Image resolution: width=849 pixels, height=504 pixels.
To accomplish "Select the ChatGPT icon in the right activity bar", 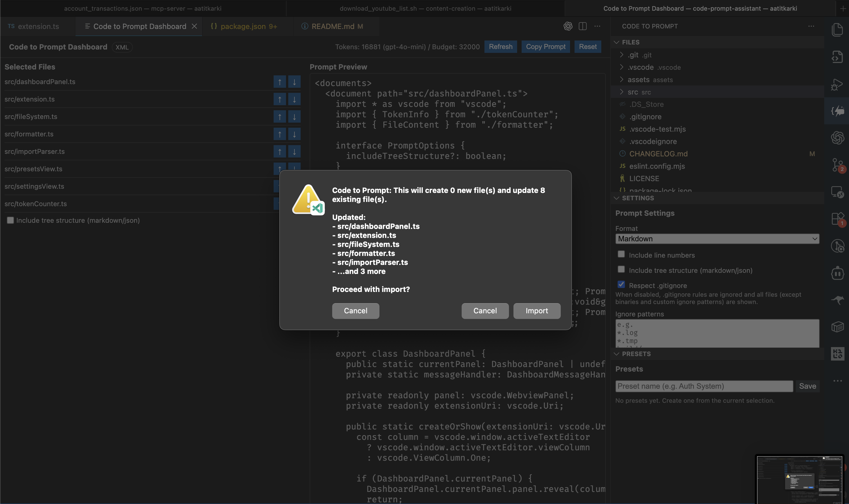I will coord(837,138).
